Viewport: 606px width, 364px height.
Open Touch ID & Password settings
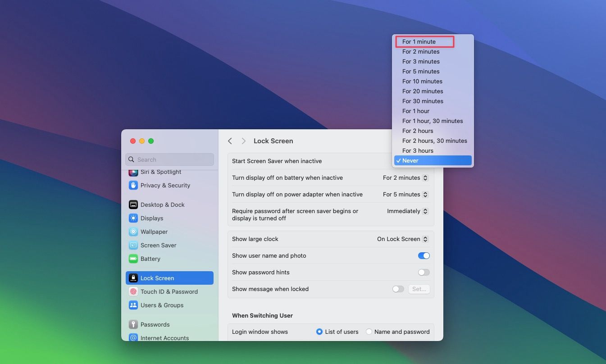(x=169, y=291)
